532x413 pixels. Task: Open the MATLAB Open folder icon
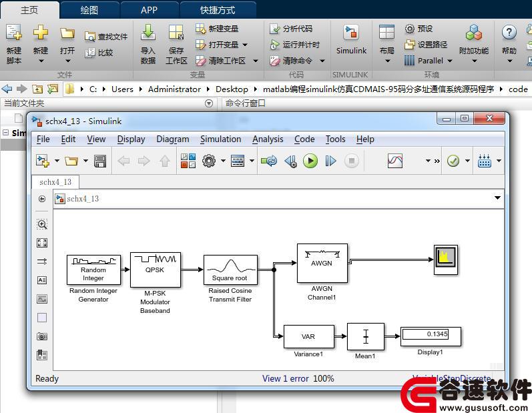[67, 33]
